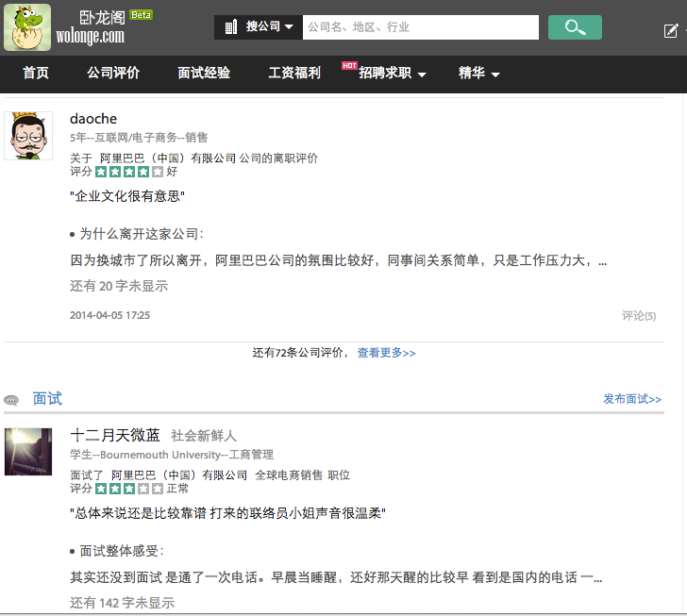
Task: Click review excerpt starting 因为换城市了所以离开
Action: [x=338, y=260]
